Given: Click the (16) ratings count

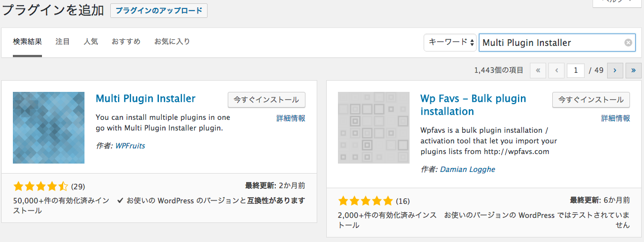Looking at the screenshot, I should 403,201.
